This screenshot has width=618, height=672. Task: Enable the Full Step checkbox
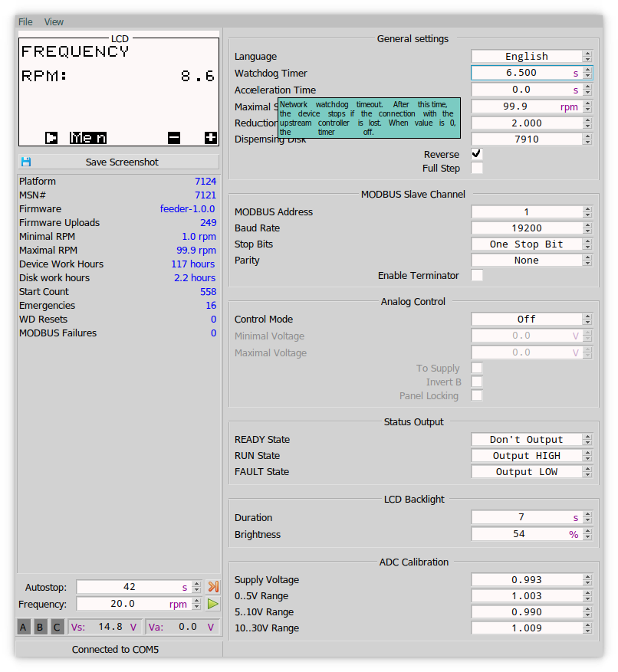tap(477, 168)
